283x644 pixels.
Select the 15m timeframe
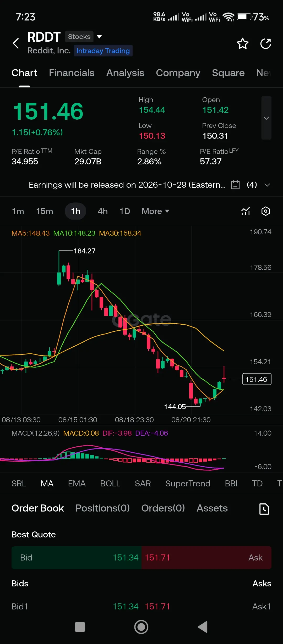pos(45,211)
